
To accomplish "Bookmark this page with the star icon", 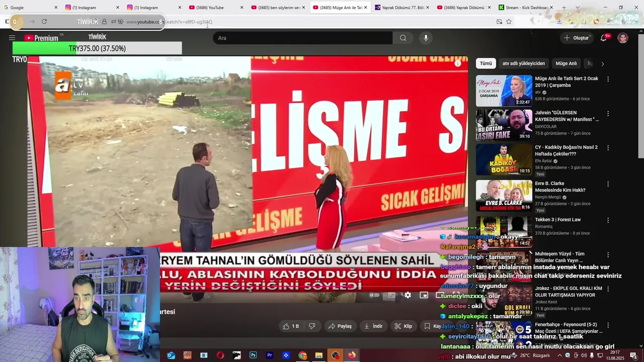I will click(x=509, y=22).
